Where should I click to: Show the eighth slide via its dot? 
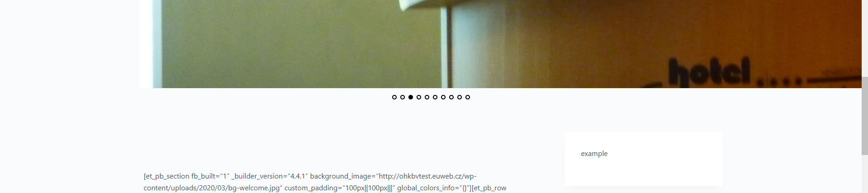[451, 97]
